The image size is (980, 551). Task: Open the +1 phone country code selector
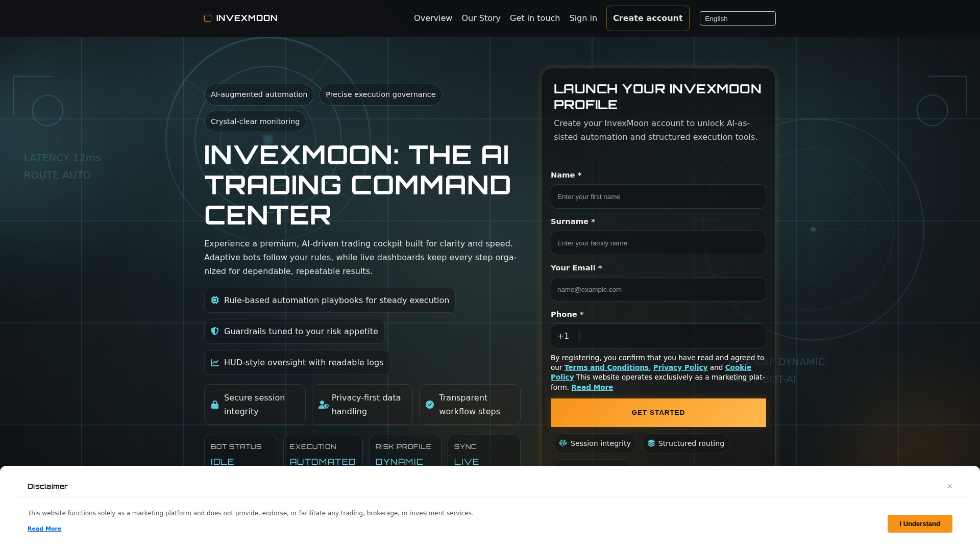pos(563,336)
